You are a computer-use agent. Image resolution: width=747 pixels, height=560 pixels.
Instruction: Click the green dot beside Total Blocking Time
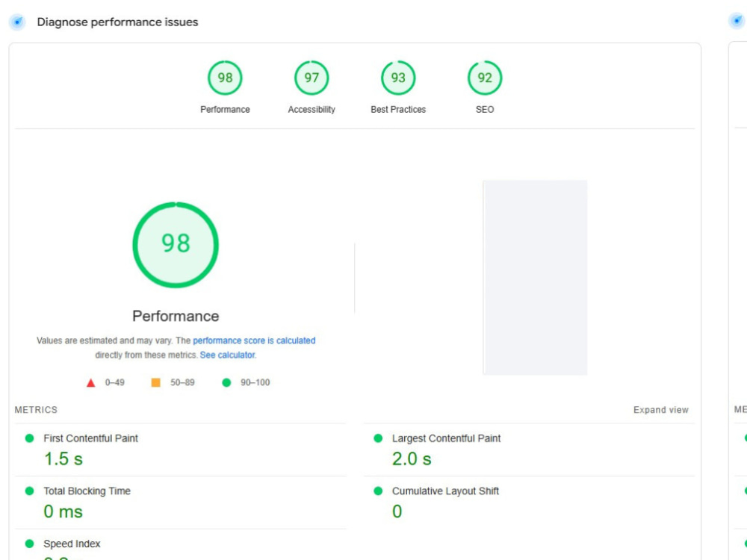point(30,491)
